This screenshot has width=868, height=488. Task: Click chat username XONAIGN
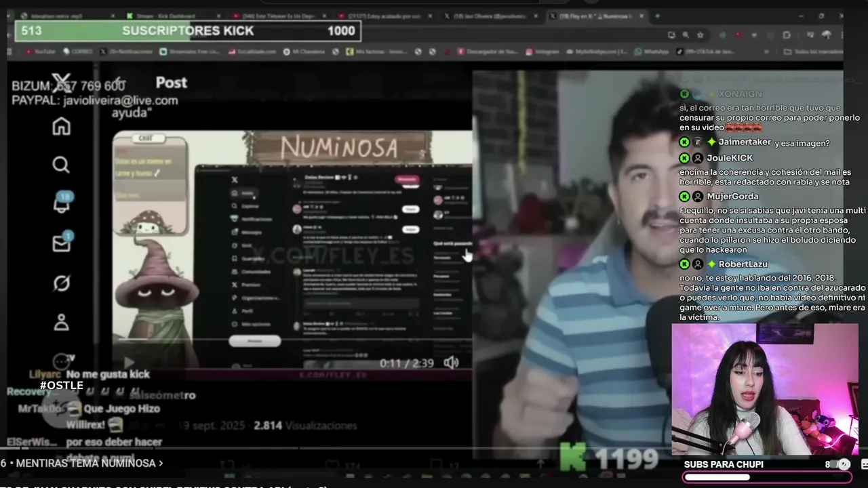[741, 94]
